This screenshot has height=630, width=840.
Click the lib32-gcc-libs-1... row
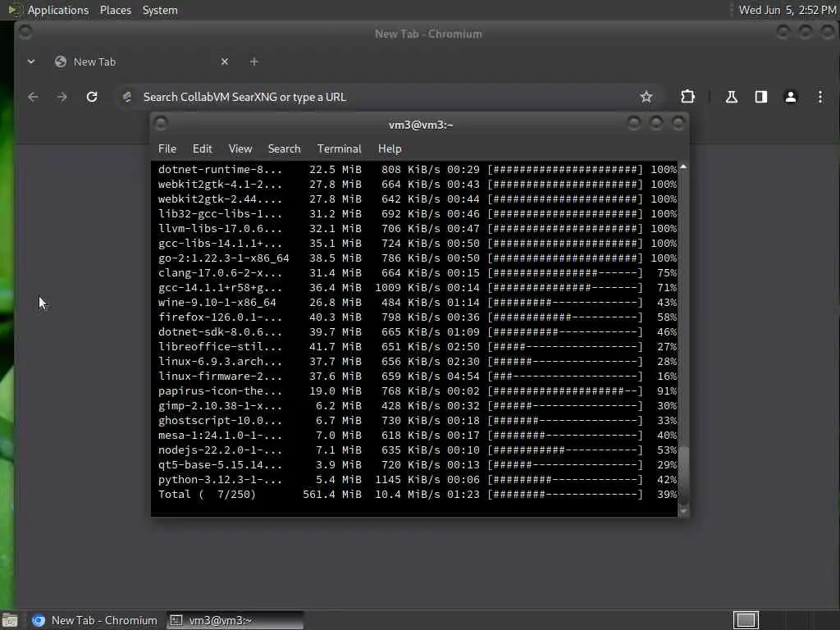tap(417, 214)
